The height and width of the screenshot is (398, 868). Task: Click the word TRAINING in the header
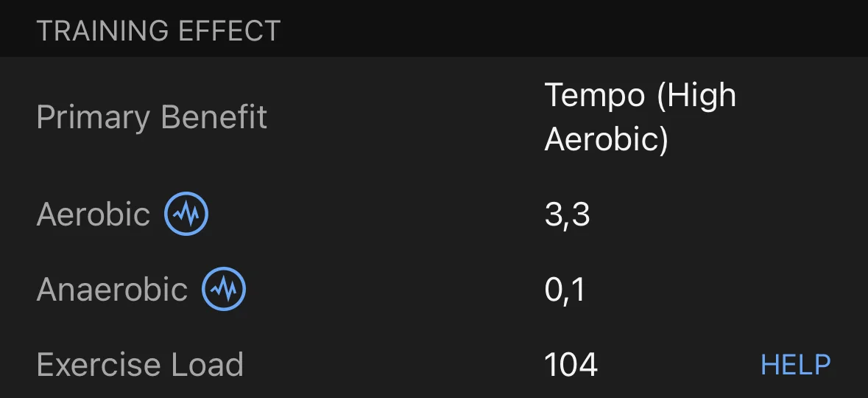point(102,30)
